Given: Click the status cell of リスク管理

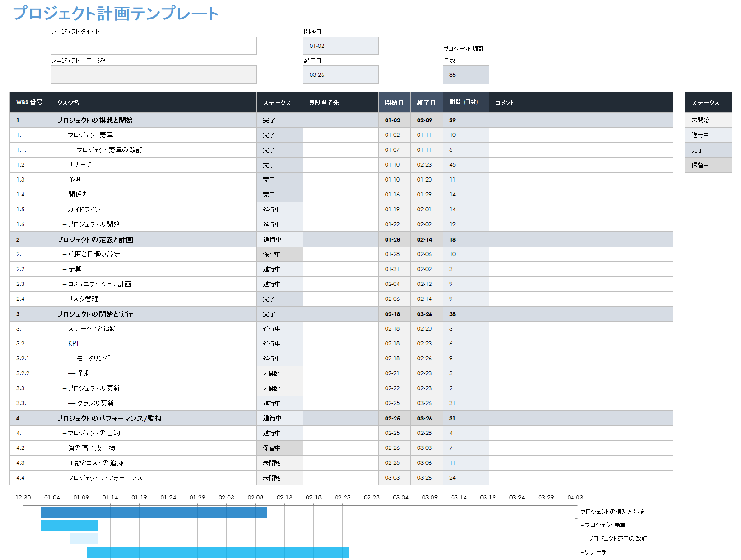Looking at the screenshot, I should pyautogui.click(x=280, y=299).
